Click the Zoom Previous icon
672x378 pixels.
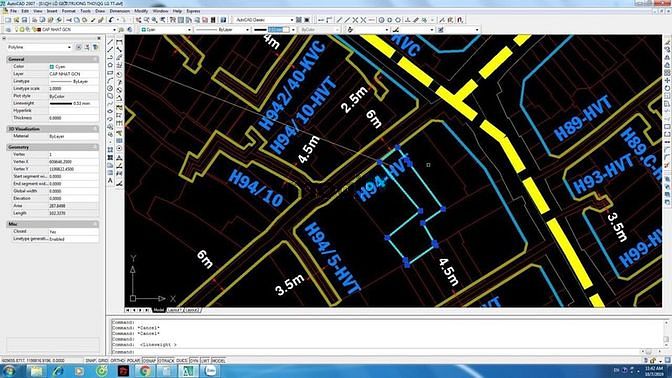tap(163, 20)
